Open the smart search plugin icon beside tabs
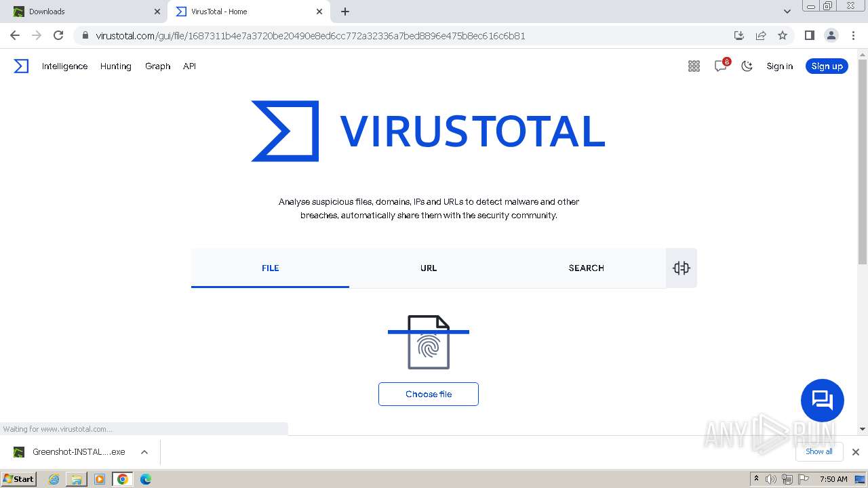The width and height of the screenshot is (868, 488). (682, 268)
